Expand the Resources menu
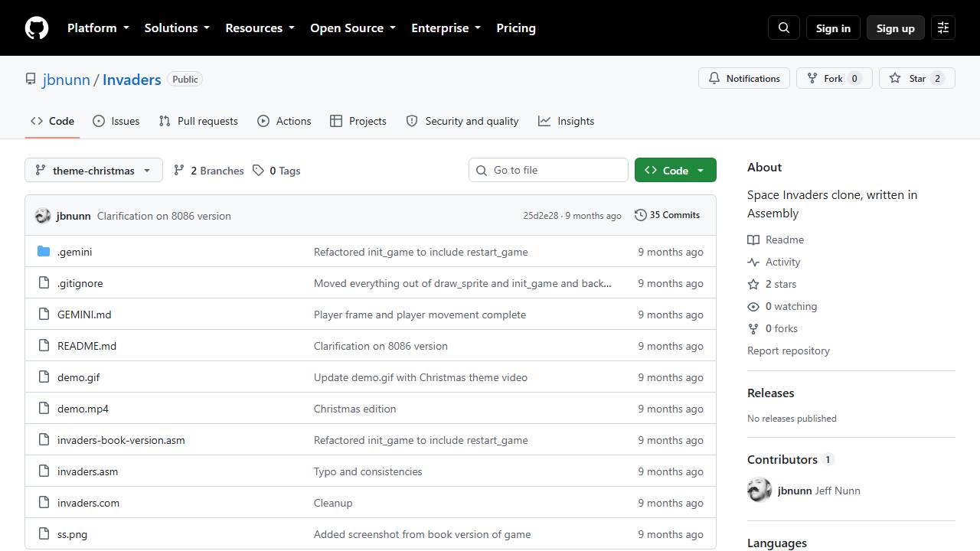980x551 pixels. (260, 28)
